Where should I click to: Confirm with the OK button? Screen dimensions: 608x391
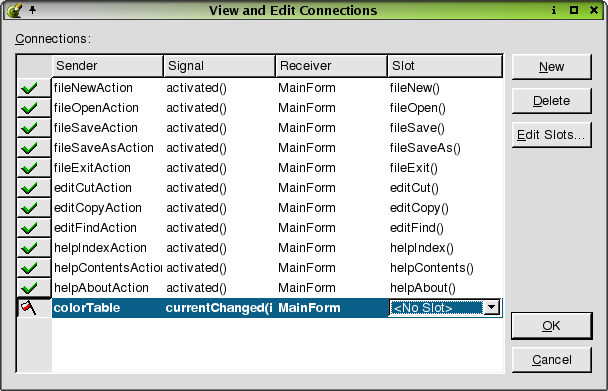pos(551,326)
